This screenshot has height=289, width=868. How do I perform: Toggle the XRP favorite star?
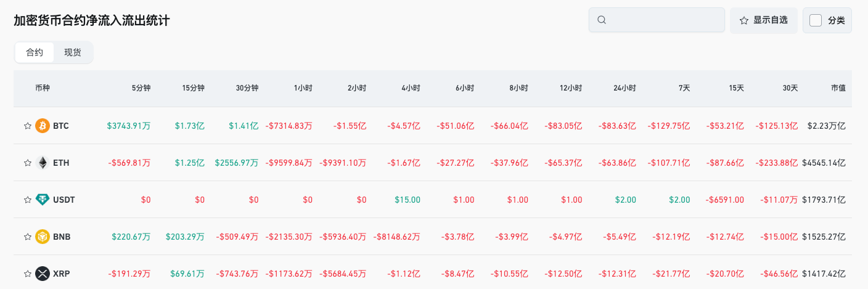coord(27,274)
